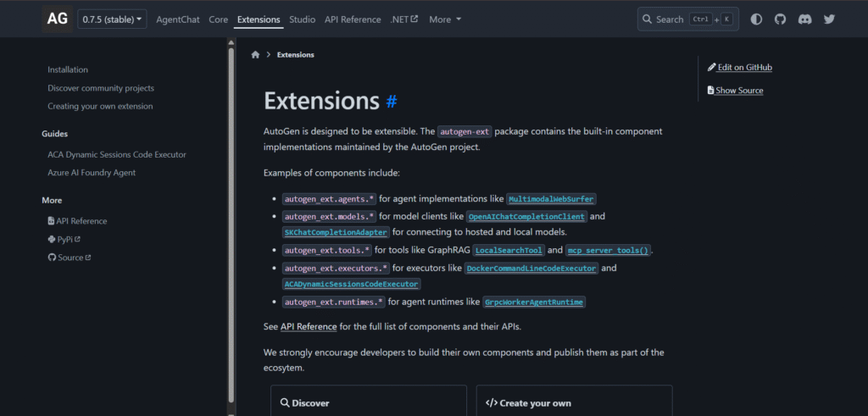
Task: Open the ACADynamicSessionsCodeExecutor link
Action: pos(351,285)
